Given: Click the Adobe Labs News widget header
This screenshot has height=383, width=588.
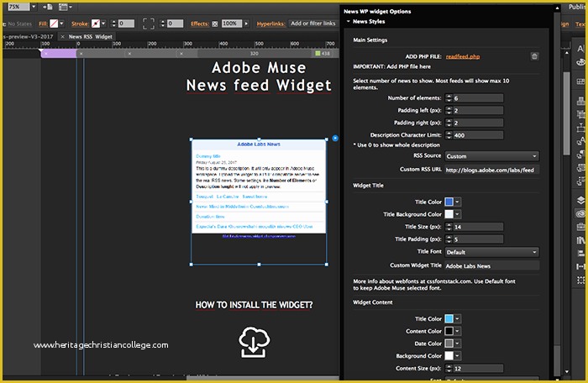Looking at the screenshot, I should click(259, 144).
